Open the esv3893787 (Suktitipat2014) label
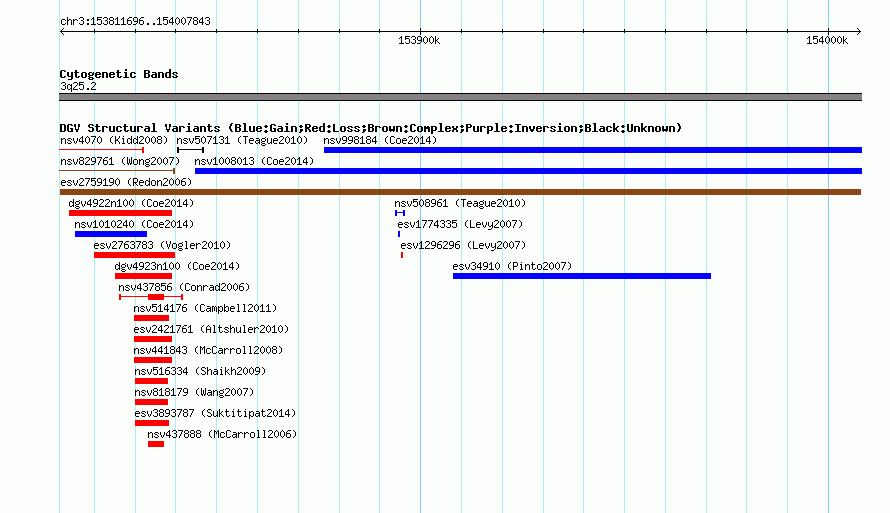Screen dimensions: 890x513 pos(215,413)
